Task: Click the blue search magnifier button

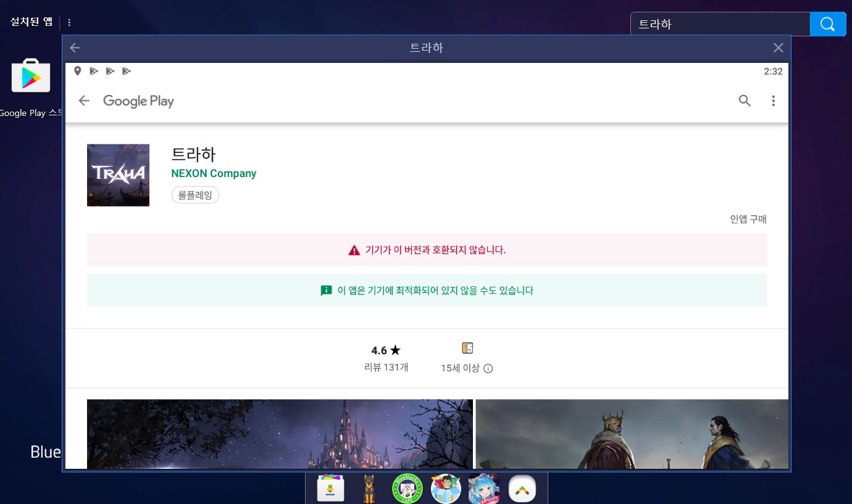Action: coord(828,24)
